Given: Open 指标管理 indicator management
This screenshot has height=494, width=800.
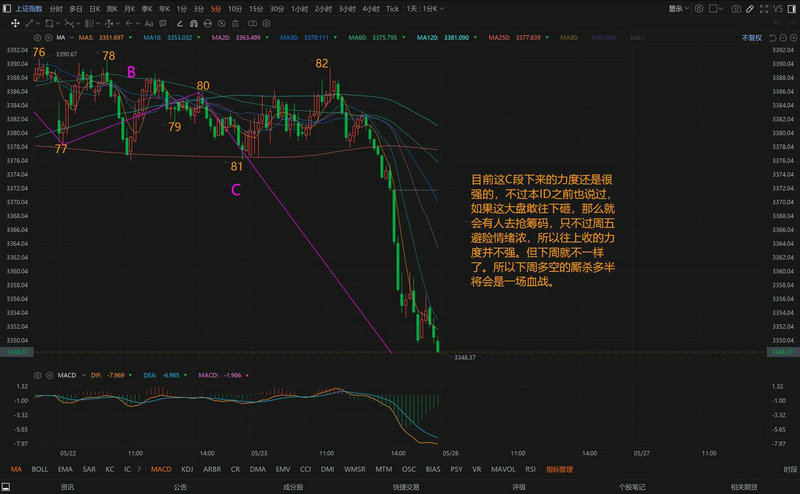Looking at the screenshot, I should pyautogui.click(x=558, y=468).
